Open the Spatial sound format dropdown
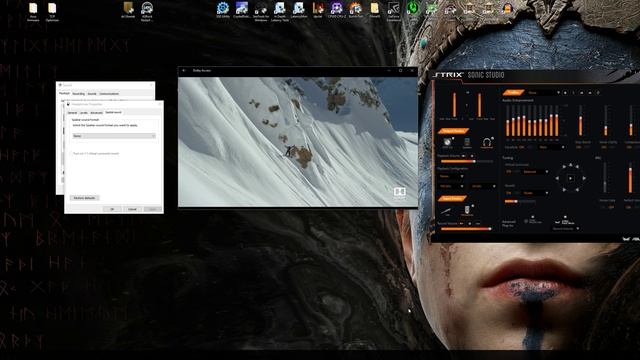Viewport: 640px width, 360px height. point(114,136)
